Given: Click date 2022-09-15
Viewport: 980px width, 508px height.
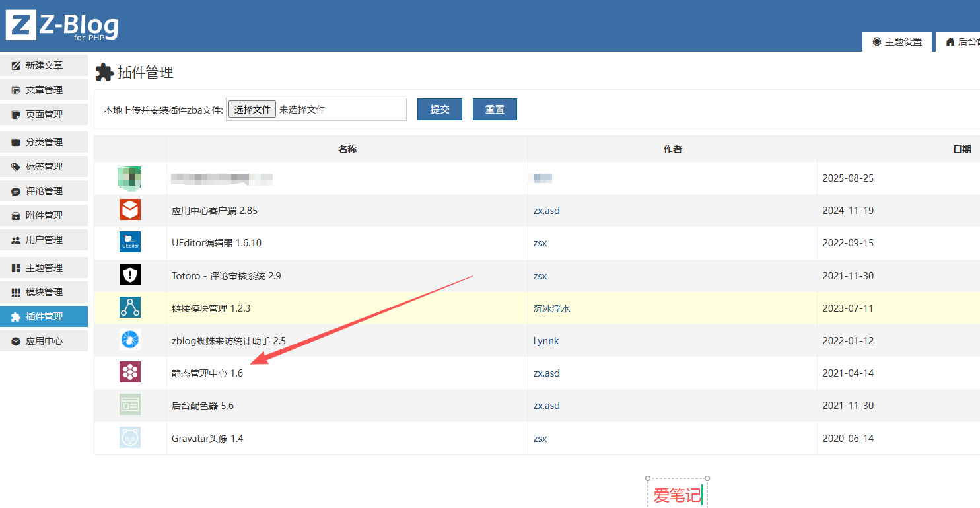Looking at the screenshot, I should click(848, 243).
